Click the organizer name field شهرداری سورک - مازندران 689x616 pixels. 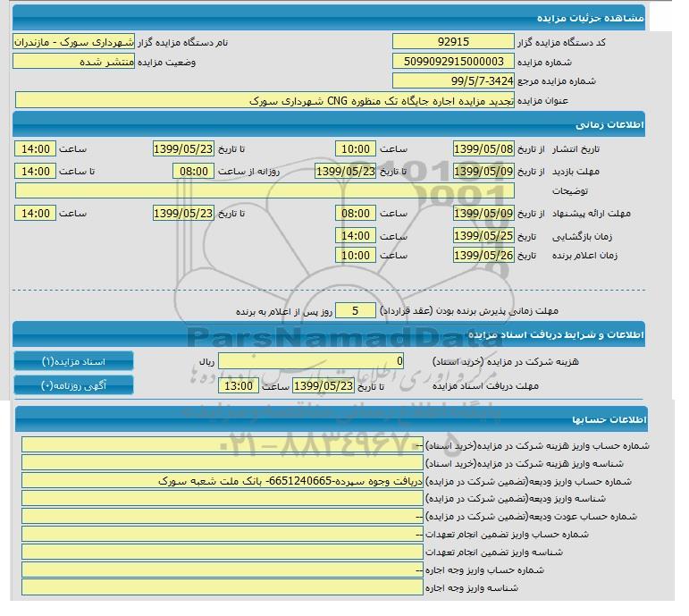(73, 42)
